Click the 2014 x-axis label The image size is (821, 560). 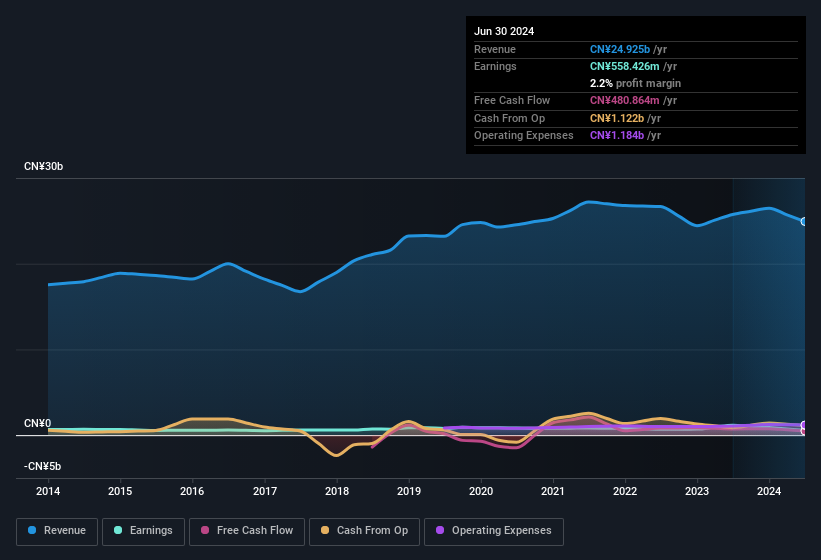click(48, 491)
